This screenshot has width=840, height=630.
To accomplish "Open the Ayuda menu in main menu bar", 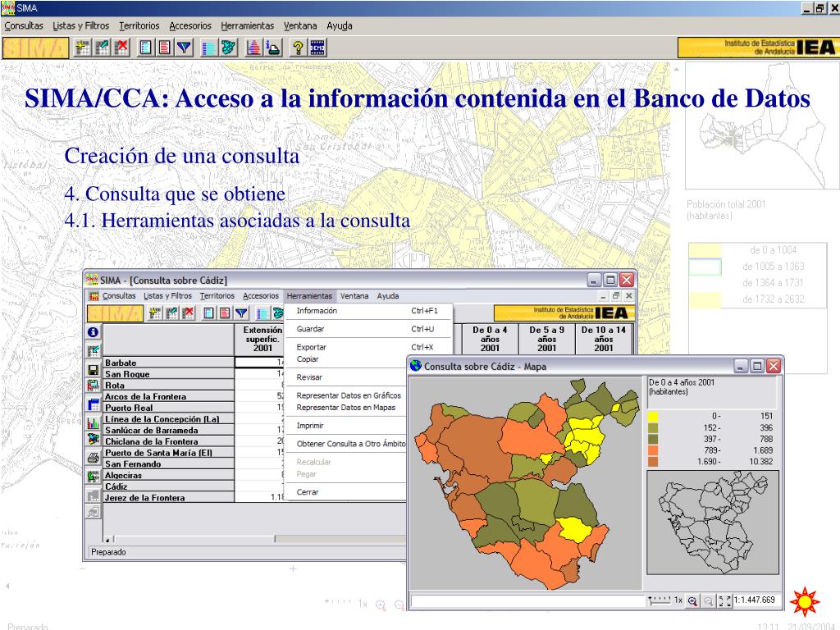I will click(x=340, y=25).
